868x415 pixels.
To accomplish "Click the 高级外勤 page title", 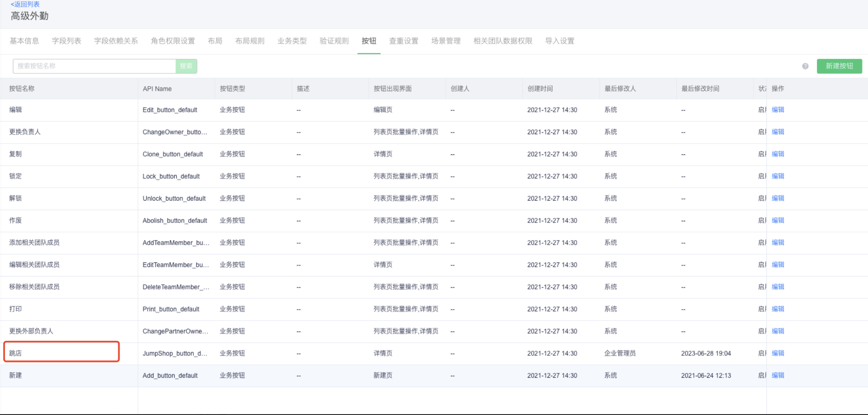I will 30,16.
